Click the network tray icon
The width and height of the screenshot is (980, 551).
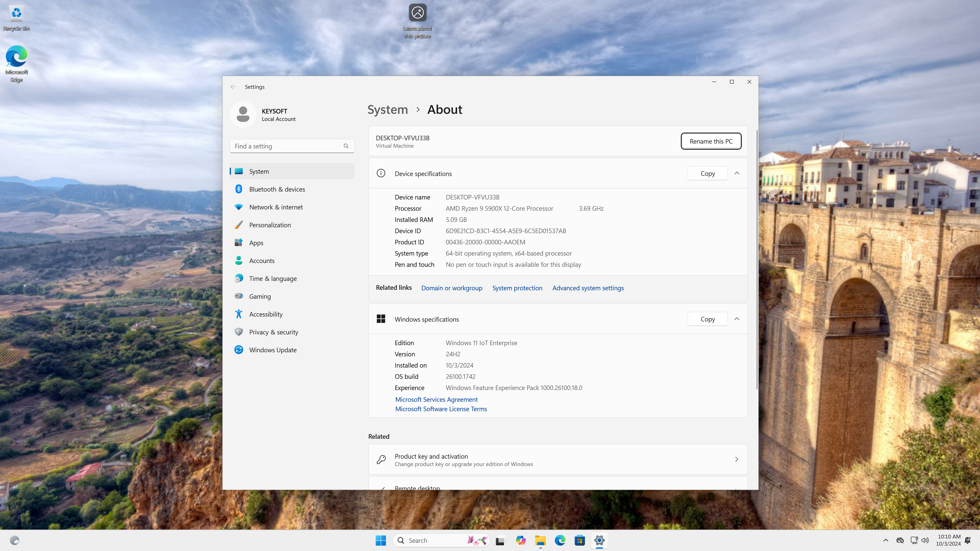(914, 540)
